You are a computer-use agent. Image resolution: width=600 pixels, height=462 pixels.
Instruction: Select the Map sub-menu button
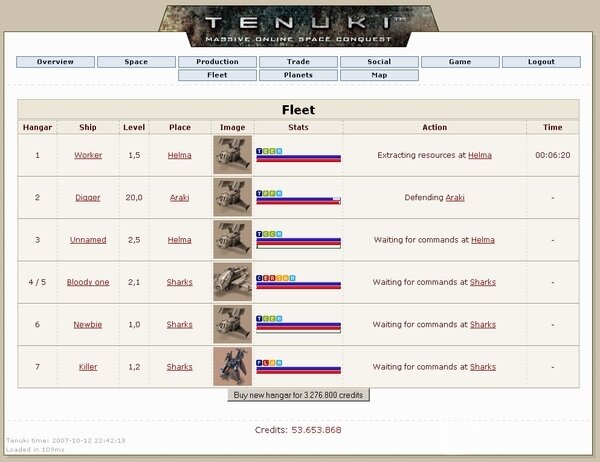point(379,75)
